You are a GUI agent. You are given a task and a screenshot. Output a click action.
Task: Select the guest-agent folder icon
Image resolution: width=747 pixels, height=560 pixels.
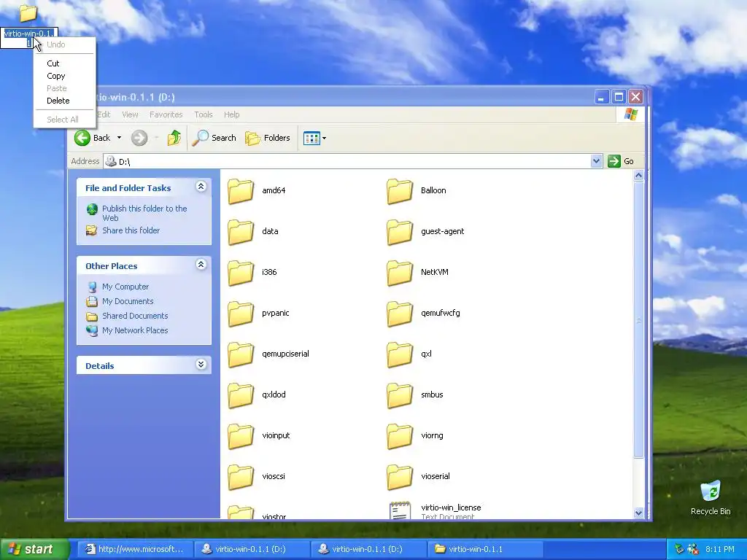tap(399, 233)
